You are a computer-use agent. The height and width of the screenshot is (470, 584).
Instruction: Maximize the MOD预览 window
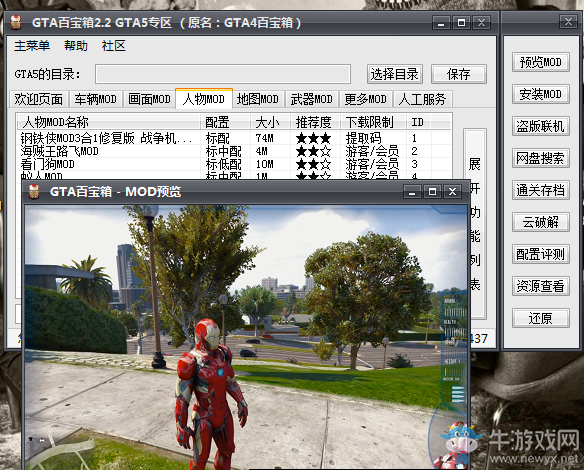[x=432, y=192]
